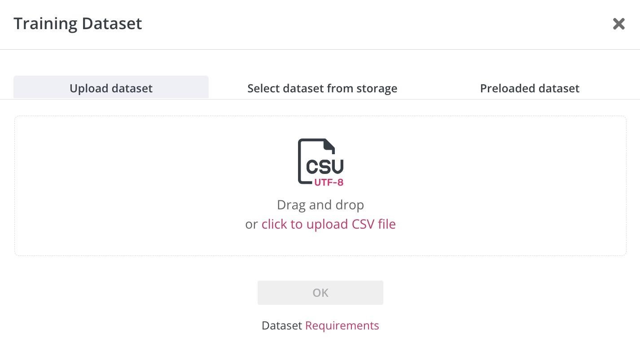Screen dimensions: 640x364
Task: Click the 'Drag and drop' text
Action: pos(320,205)
